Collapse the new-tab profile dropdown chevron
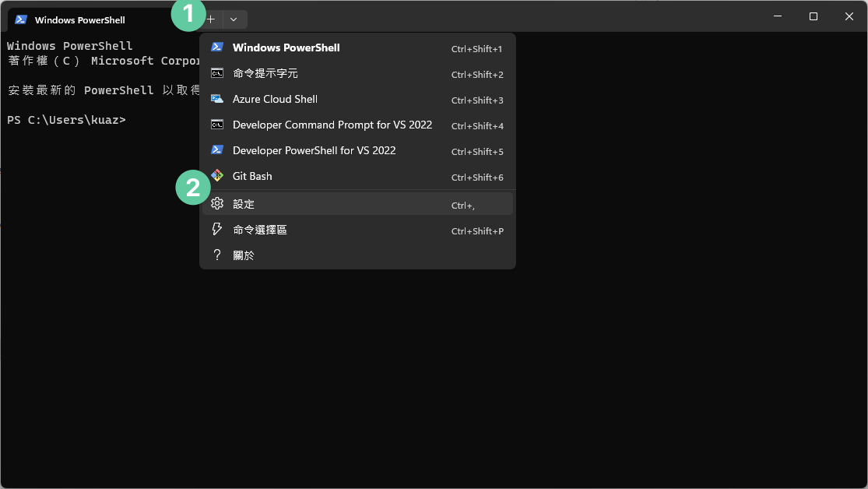The width and height of the screenshot is (868, 489). [x=234, y=19]
